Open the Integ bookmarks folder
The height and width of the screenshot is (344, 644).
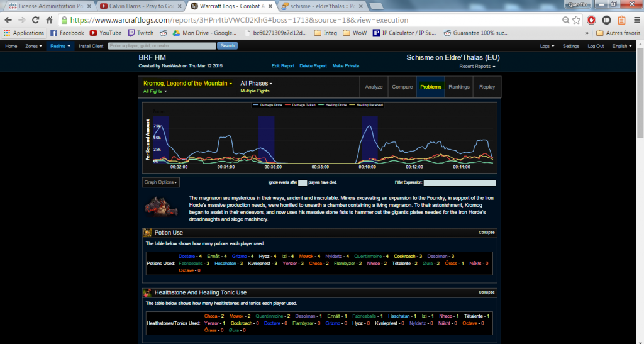(325, 33)
